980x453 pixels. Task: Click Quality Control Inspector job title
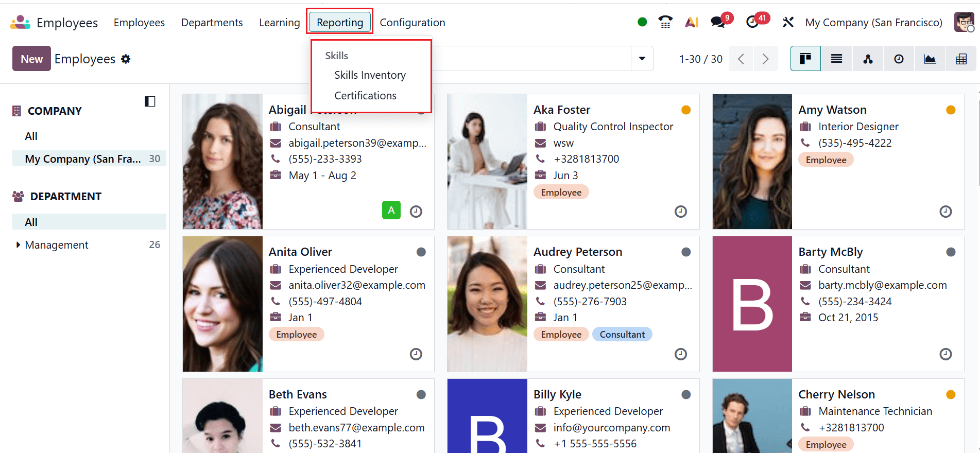click(613, 127)
